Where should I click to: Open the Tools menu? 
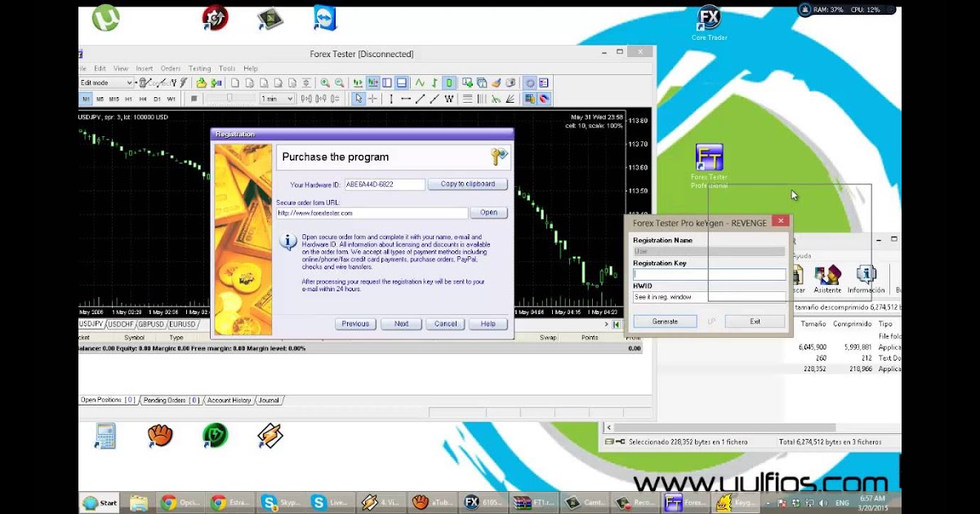pyautogui.click(x=227, y=69)
